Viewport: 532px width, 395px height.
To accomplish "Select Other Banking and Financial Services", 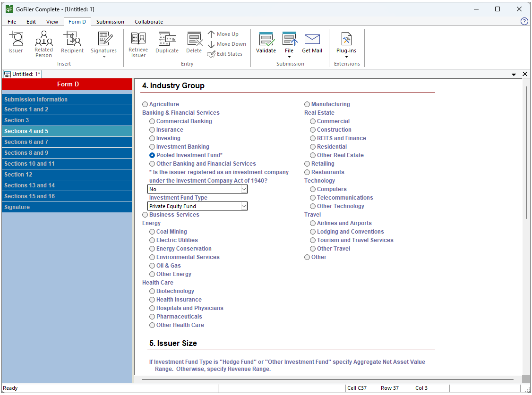I will 152,164.
